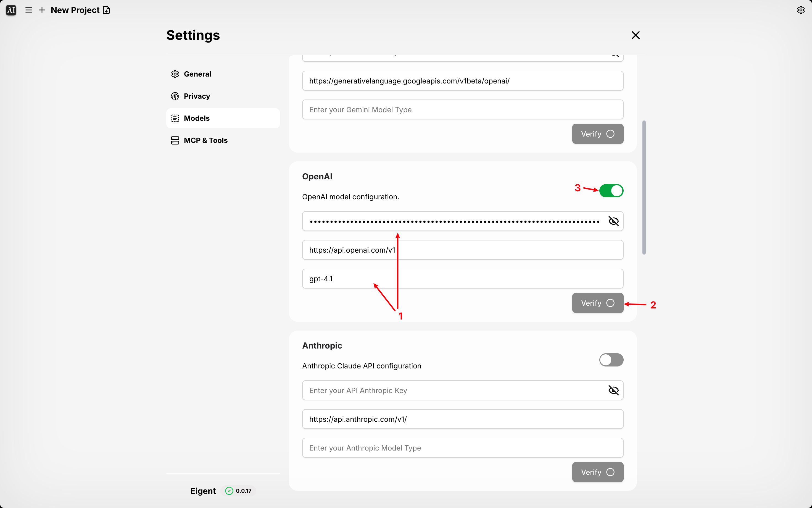Image resolution: width=812 pixels, height=508 pixels.
Task: Select the Models settings tab
Action: (223, 118)
